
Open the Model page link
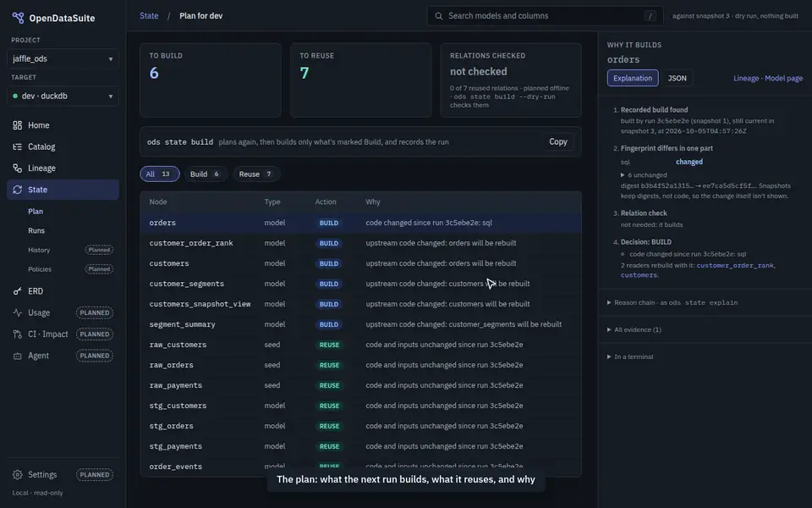pos(783,78)
